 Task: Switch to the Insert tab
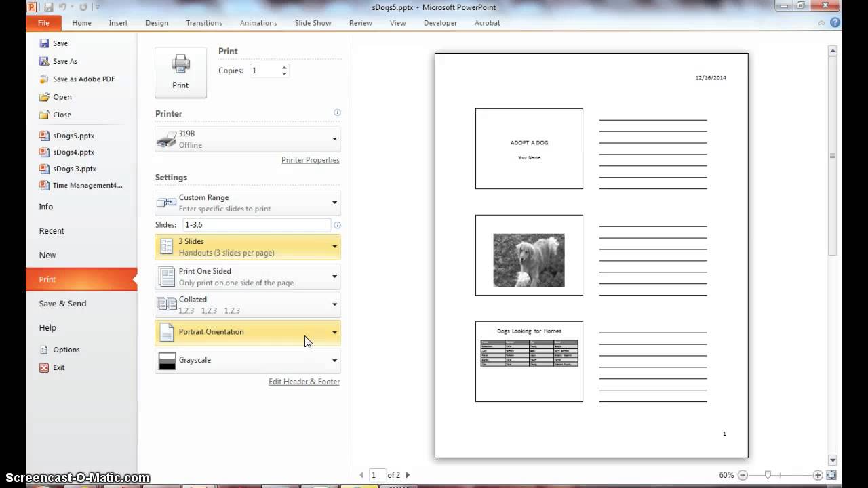[x=118, y=23]
